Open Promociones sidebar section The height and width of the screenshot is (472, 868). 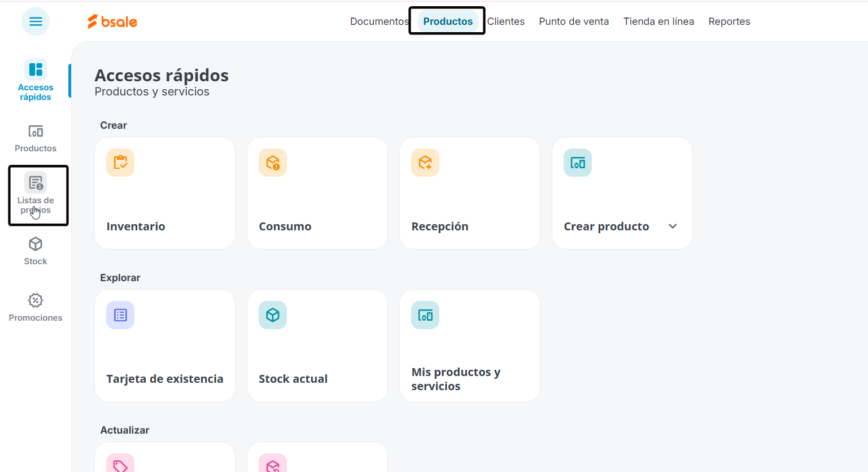36,308
